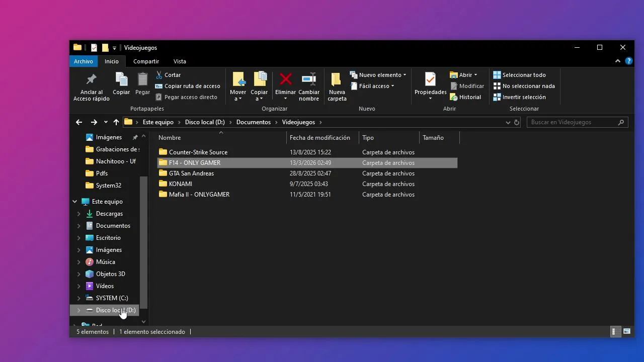Click Seleccionar todo
Image resolution: width=644 pixels, height=362 pixels.
(519, 75)
